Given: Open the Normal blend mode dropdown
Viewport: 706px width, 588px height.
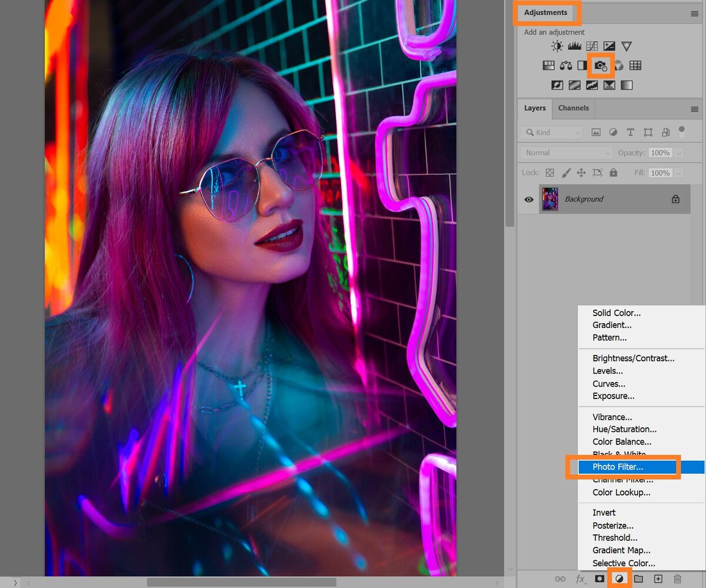Looking at the screenshot, I should [566, 153].
